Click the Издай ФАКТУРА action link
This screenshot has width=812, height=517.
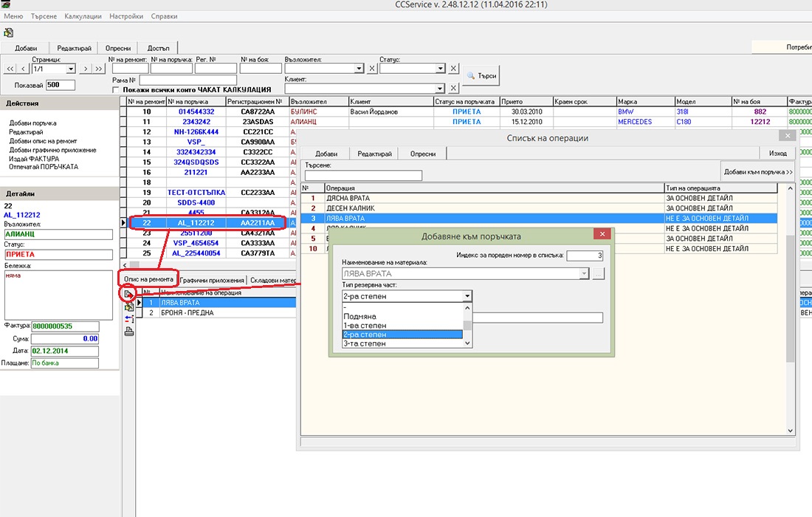click(x=34, y=159)
